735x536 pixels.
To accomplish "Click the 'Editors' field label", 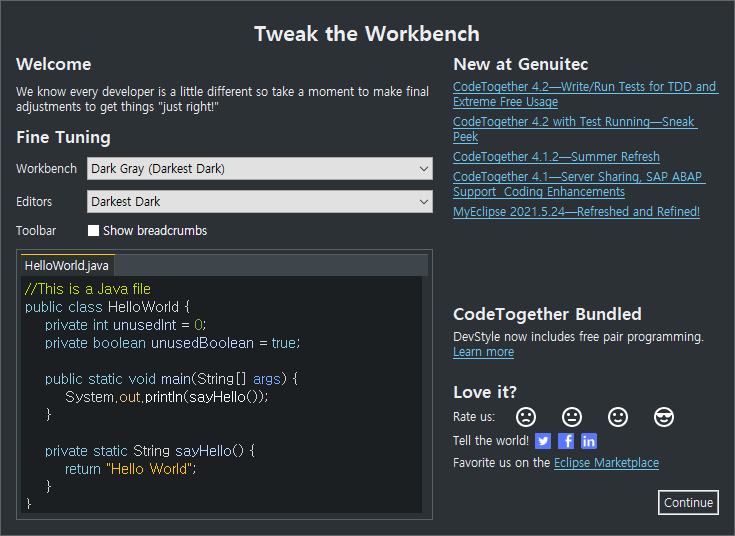I will pos(34,202).
